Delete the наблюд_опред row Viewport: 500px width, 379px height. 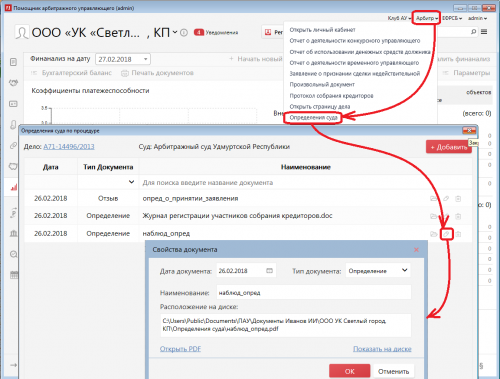[458, 234]
